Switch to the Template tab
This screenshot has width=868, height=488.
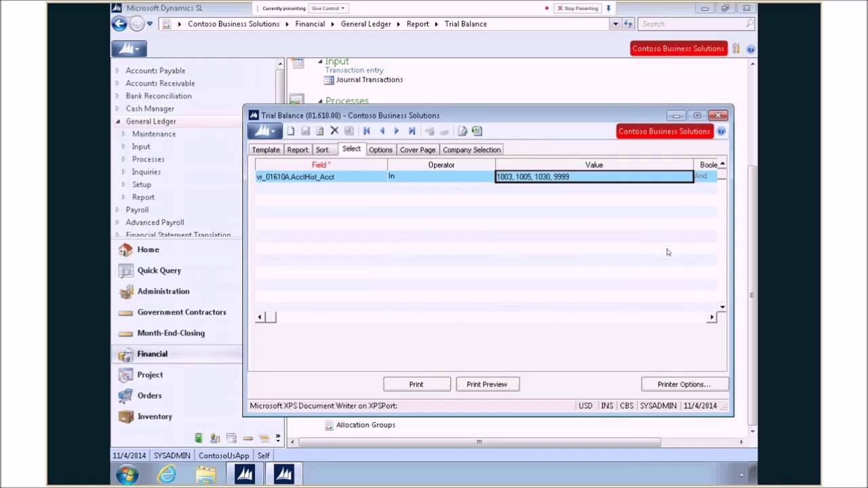tap(266, 150)
